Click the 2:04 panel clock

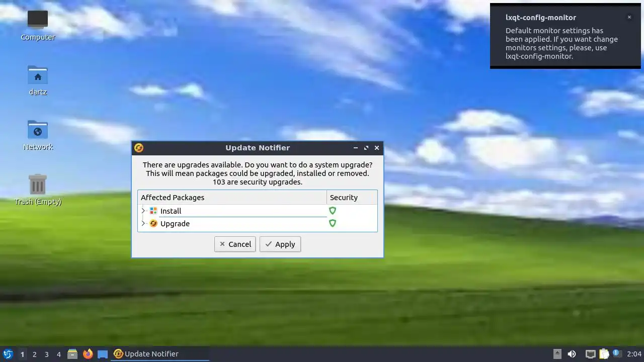point(634,354)
